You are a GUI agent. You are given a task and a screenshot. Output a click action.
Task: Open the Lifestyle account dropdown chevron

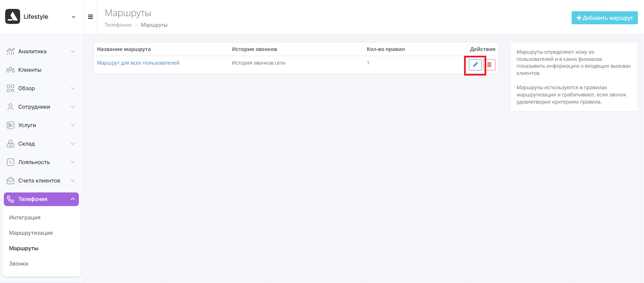point(73,17)
